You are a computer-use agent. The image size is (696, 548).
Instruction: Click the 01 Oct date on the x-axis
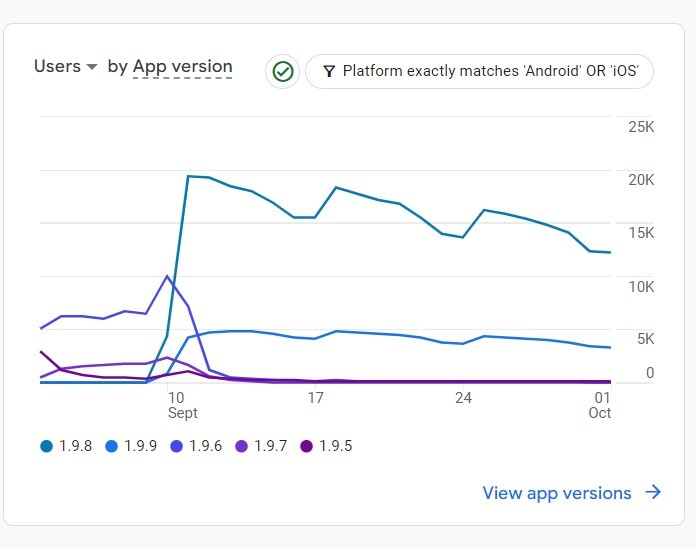pos(600,405)
